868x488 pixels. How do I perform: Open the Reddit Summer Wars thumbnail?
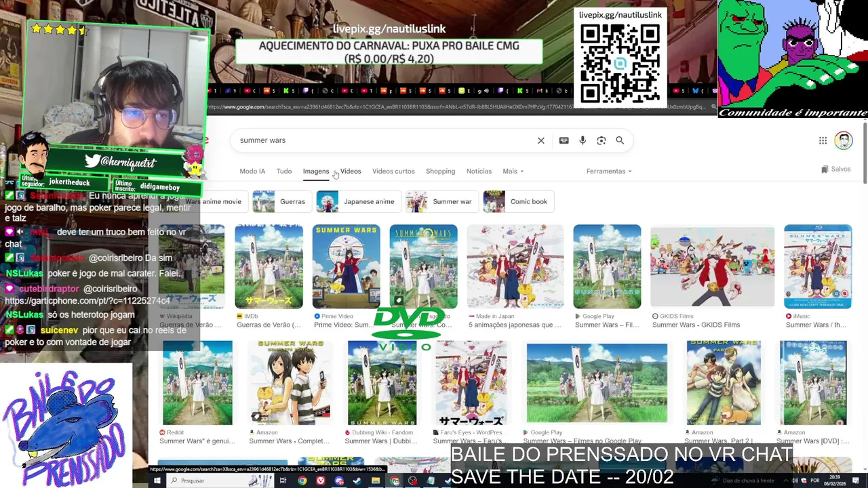(197, 383)
